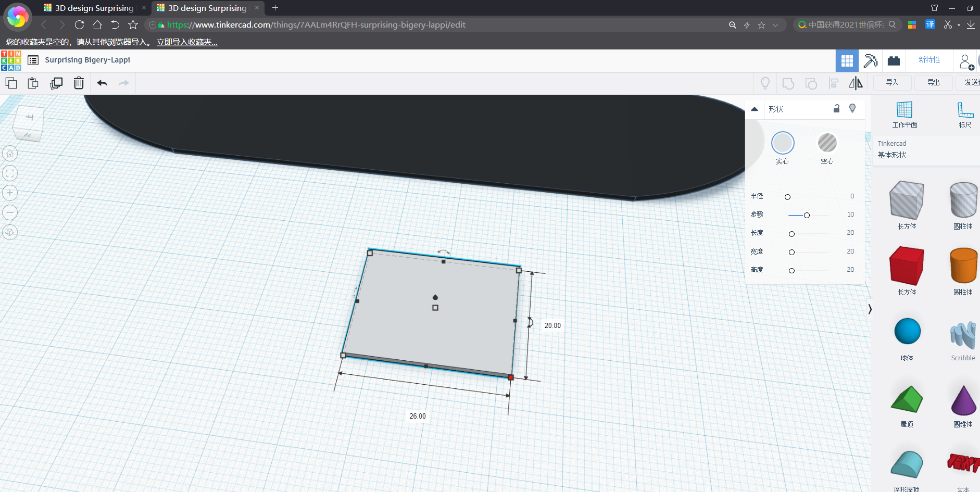Click the Duplicate and repeat icon

56,83
